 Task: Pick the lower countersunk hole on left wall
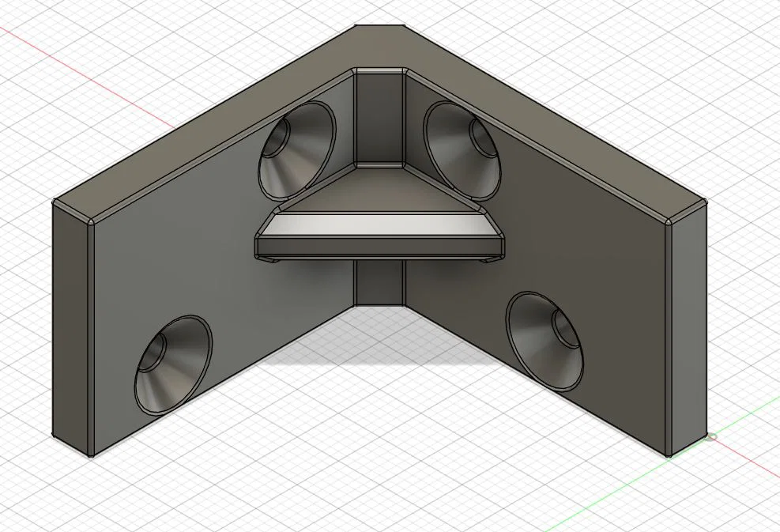click(172, 365)
